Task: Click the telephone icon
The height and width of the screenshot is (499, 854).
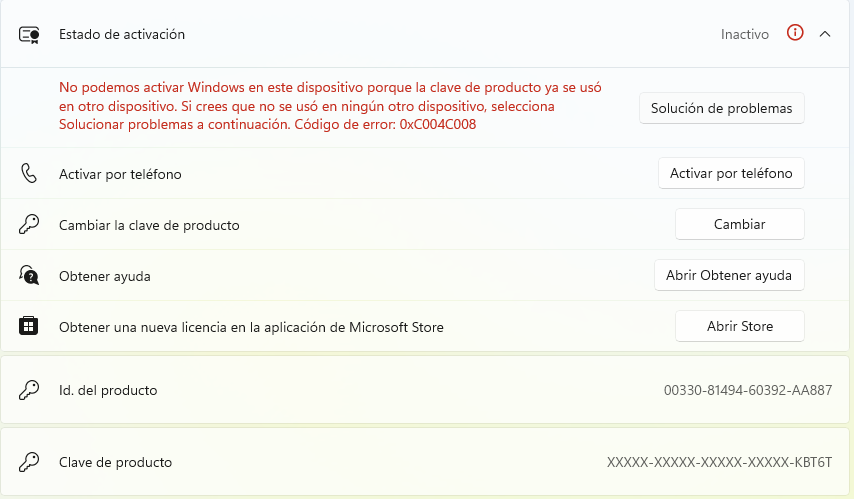Action: click(x=29, y=173)
